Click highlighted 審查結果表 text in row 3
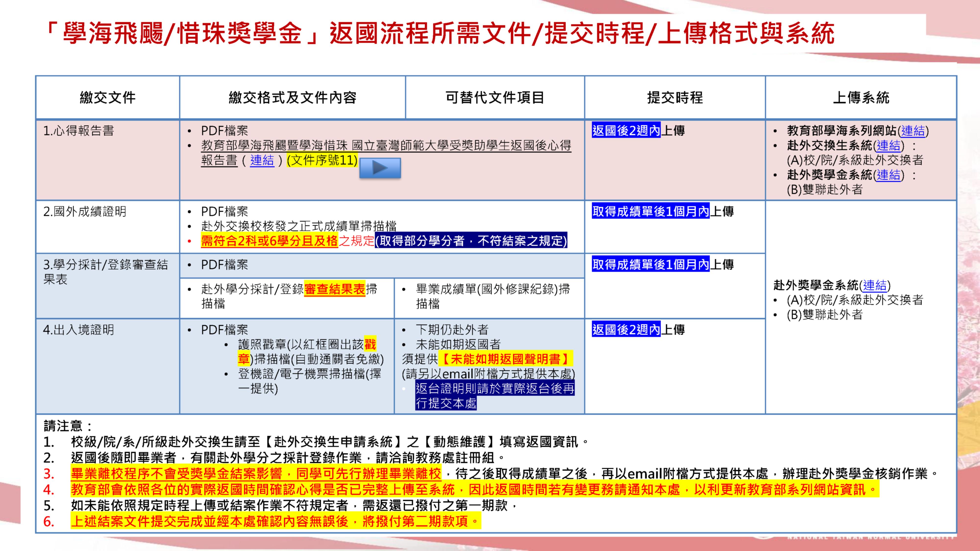Screen dimensions: 980x551 pos(334,289)
